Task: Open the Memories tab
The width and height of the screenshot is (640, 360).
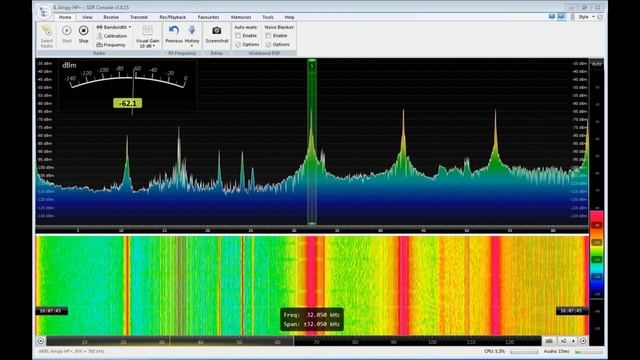Action: [241, 17]
